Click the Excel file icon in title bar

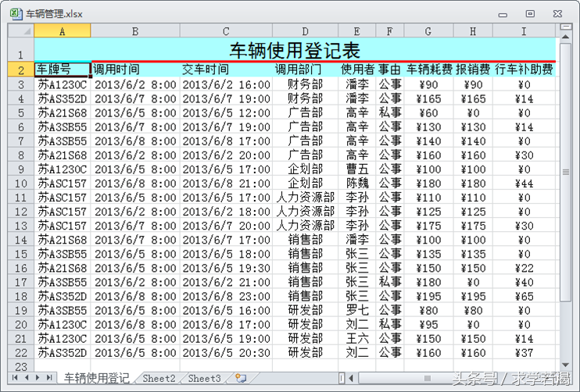[x=16, y=14]
